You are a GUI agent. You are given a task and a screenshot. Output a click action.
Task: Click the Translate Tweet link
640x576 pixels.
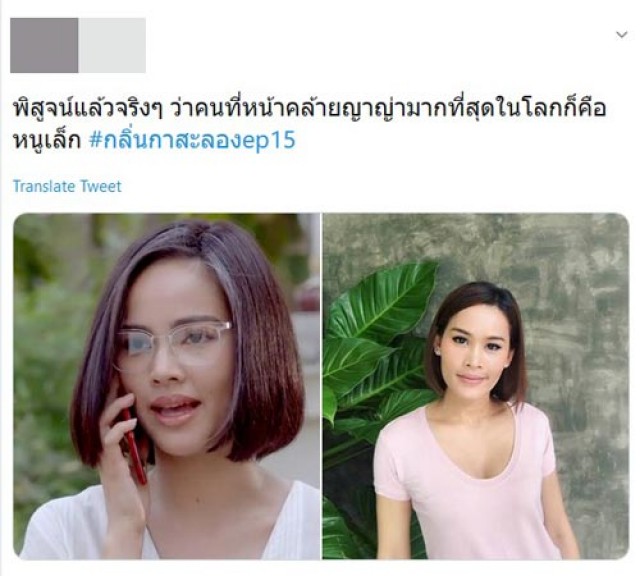pyautogui.click(x=67, y=187)
